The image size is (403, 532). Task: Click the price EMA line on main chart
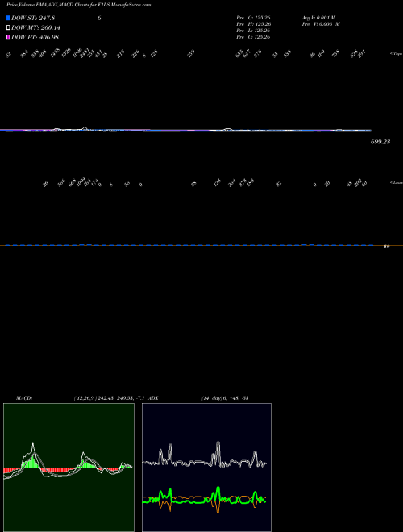tap(185, 131)
